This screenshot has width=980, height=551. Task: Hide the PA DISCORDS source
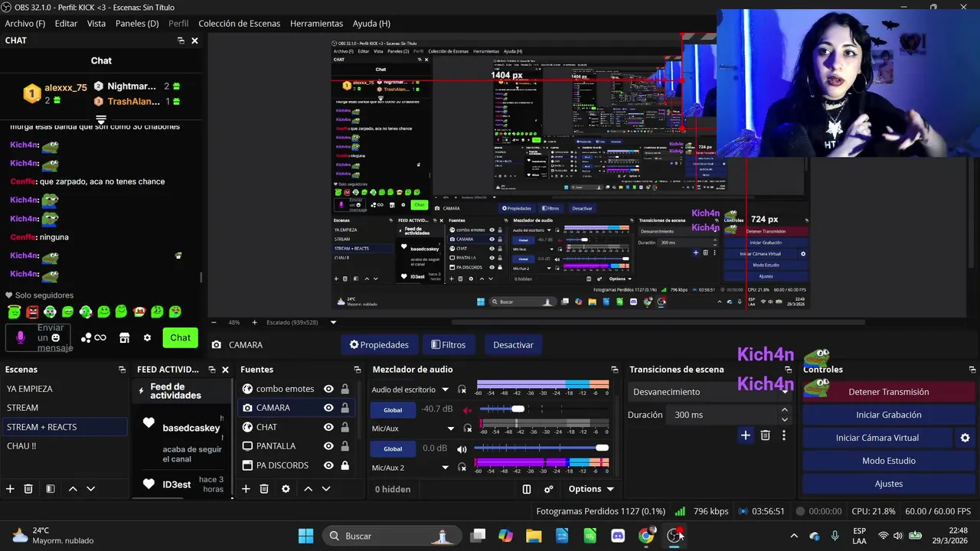coord(328,465)
